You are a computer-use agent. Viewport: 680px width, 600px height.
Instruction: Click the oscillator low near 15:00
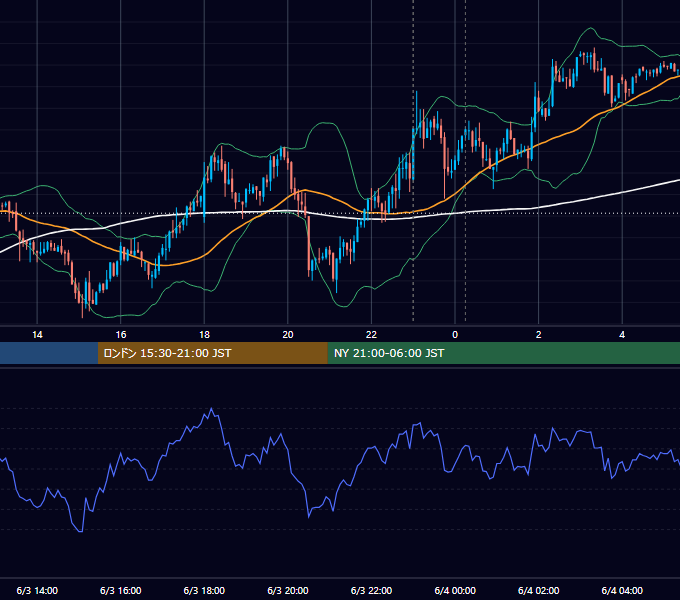(81, 531)
